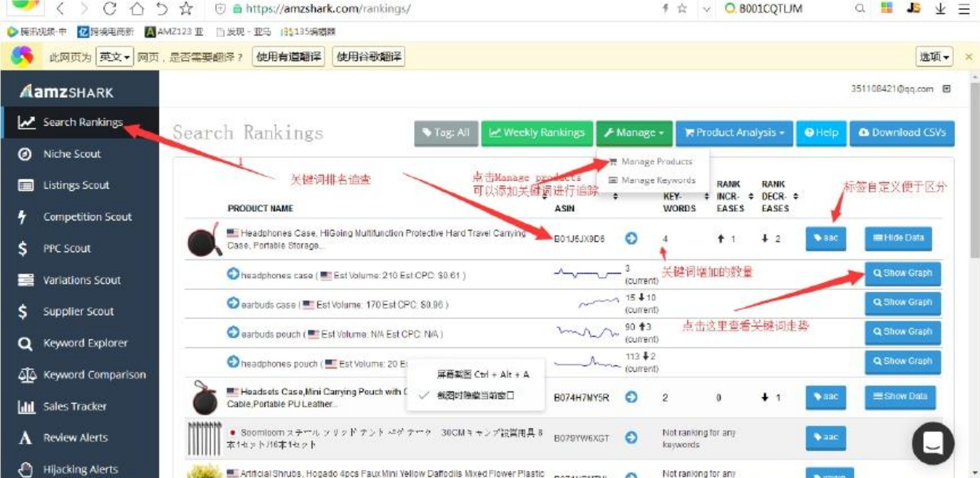The image size is (980, 478).
Task: Open Listings Scout in sidebar
Action: point(76,185)
